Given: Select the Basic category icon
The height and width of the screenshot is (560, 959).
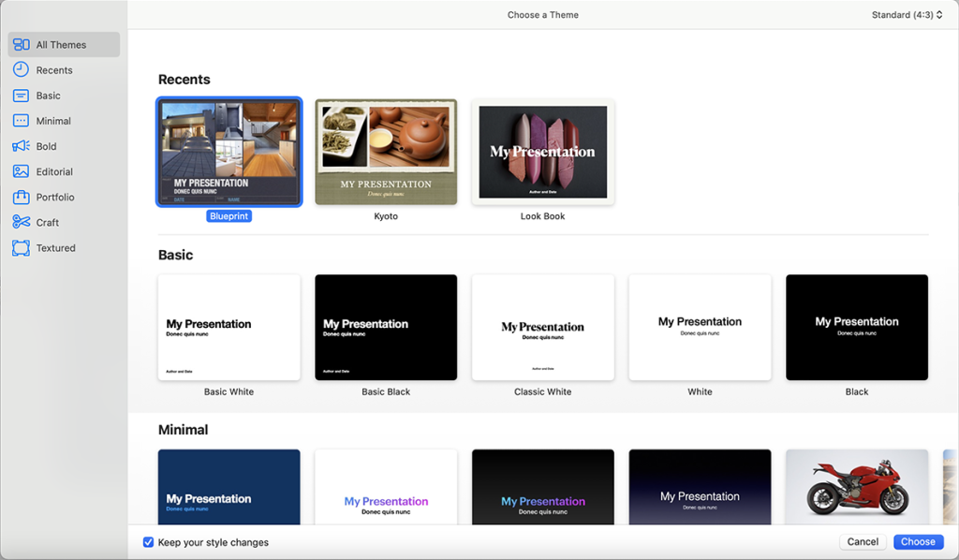Looking at the screenshot, I should tap(21, 96).
